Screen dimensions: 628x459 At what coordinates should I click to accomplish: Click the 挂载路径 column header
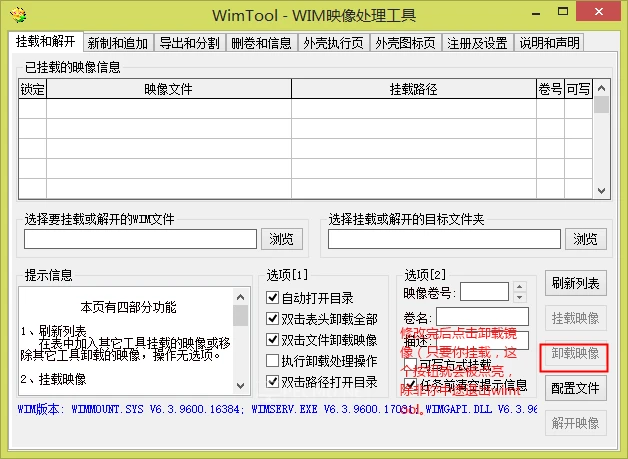point(414,89)
